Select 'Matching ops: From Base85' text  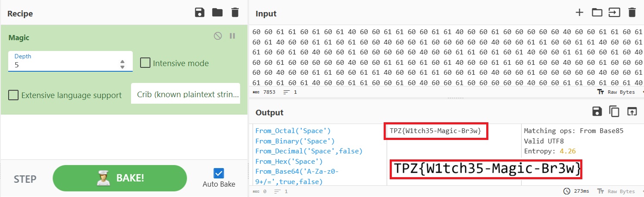coord(573,130)
